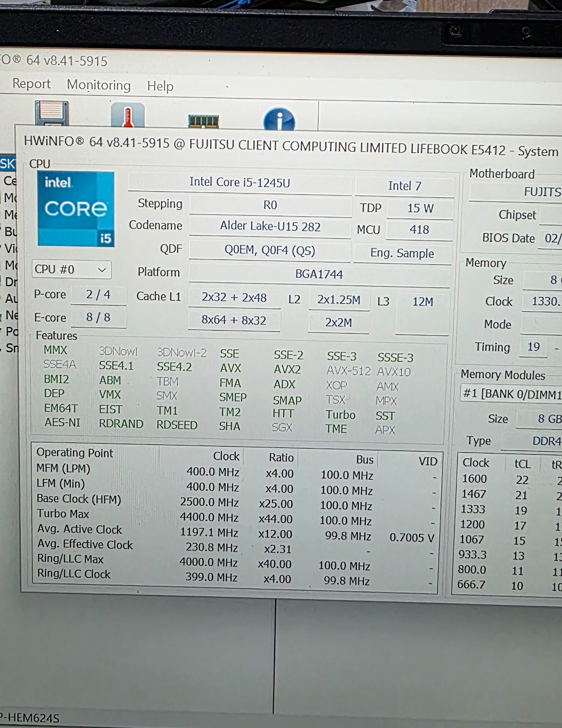Click the 'AVX2' feature label

[287, 369]
